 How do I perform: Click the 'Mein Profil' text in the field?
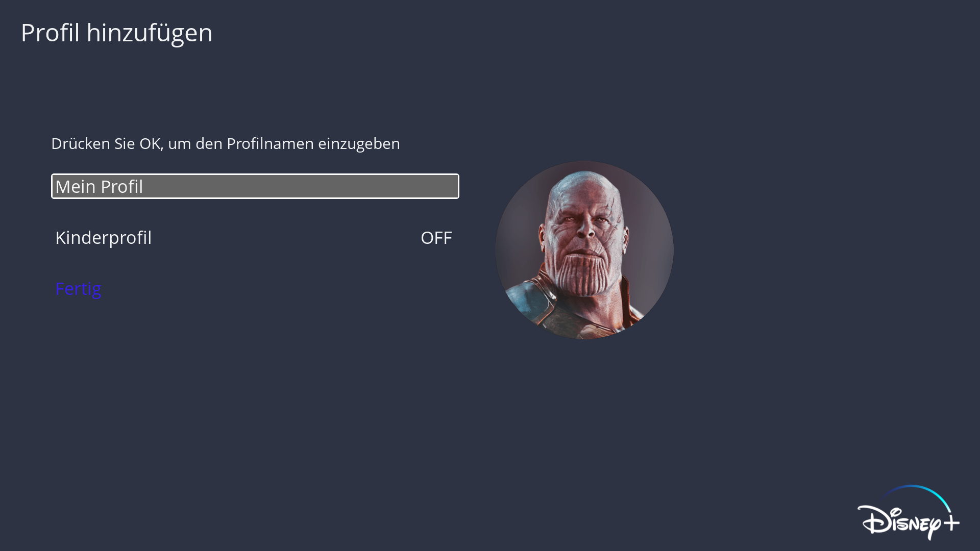99,187
